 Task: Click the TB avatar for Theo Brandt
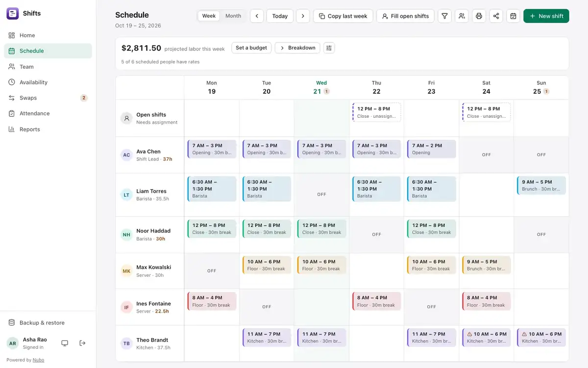click(126, 343)
